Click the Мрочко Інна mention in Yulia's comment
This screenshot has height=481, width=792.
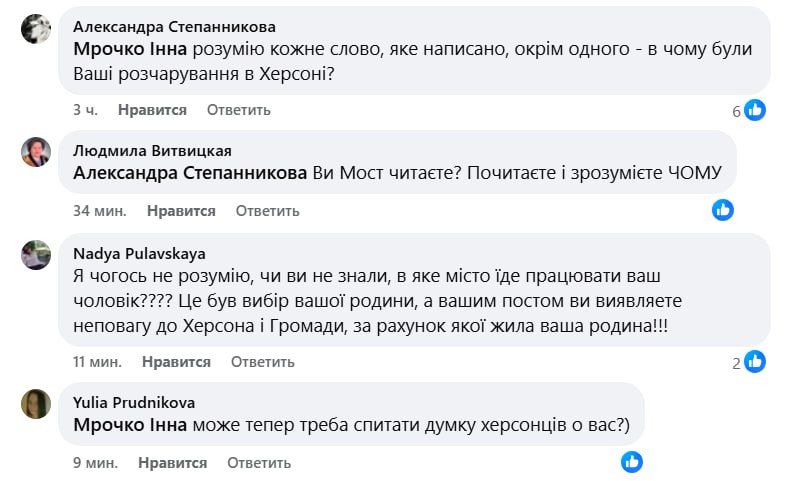pyautogui.click(x=130, y=426)
